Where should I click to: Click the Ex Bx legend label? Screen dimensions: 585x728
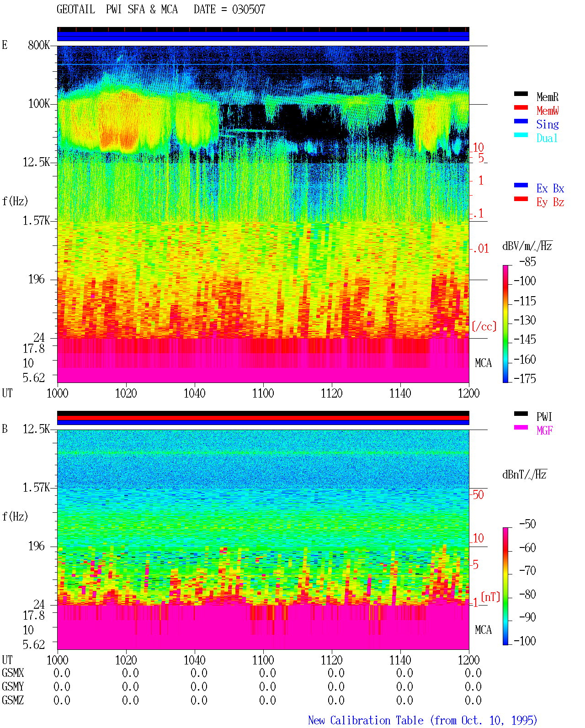[x=550, y=188]
